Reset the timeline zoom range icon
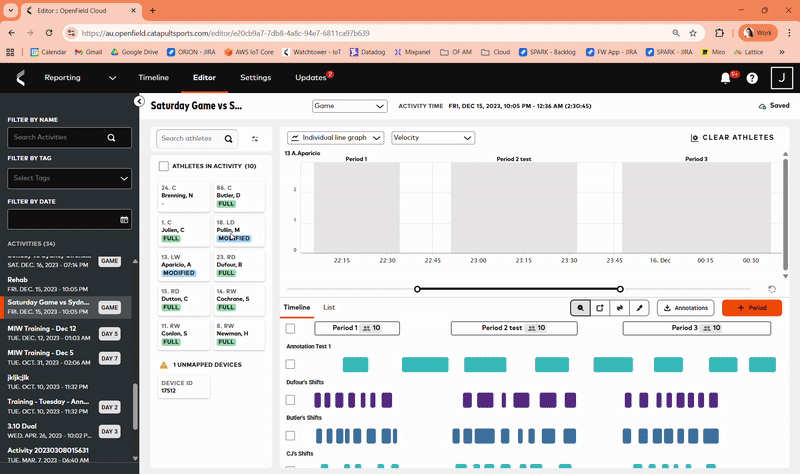This screenshot has width=800, height=474. point(772,289)
